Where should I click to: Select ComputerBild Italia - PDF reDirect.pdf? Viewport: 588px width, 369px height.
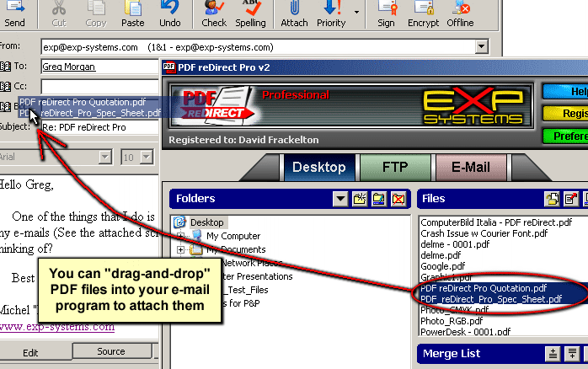[496, 222]
